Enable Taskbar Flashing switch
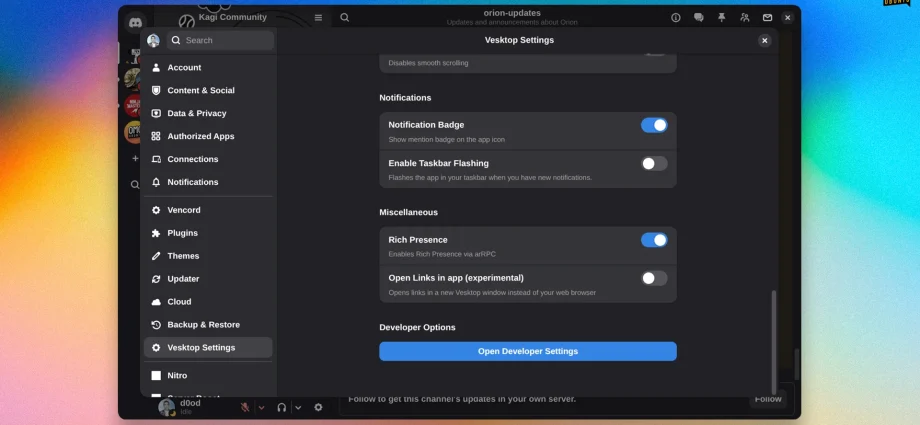The height and width of the screenshot is (425, 920). click(x=654, y=163)
